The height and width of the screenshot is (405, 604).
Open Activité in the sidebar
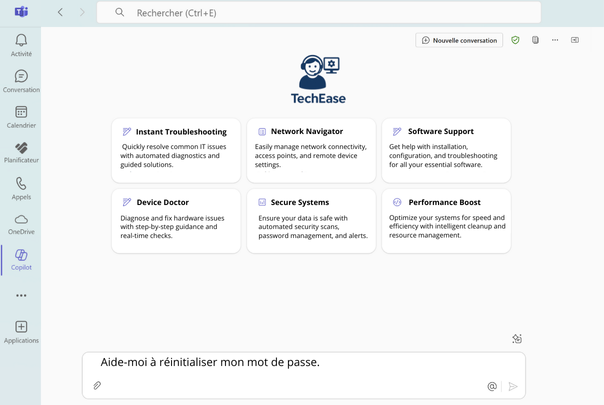(21, 45)
